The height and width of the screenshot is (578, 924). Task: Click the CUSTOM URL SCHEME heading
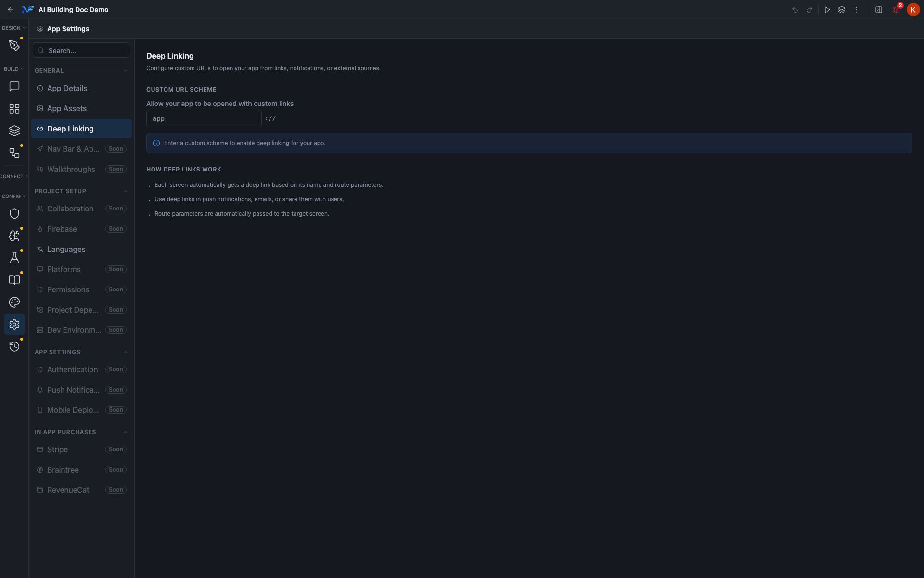[x=181, y=90]
